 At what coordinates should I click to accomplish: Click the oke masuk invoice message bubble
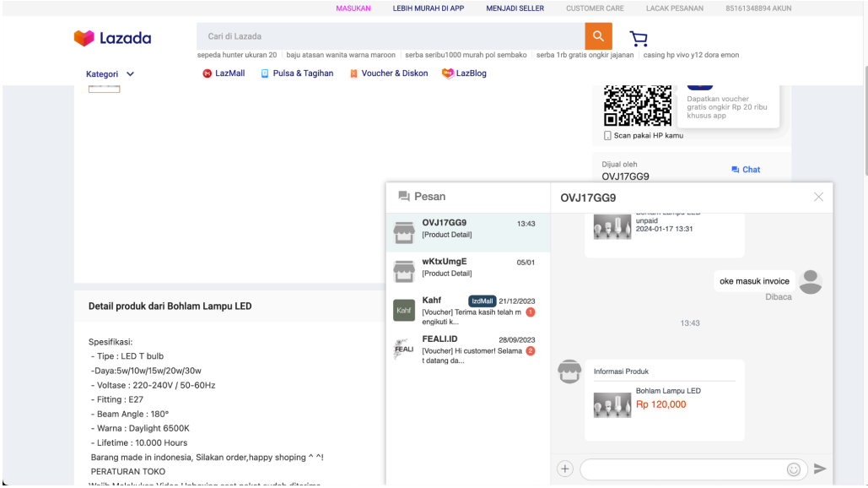pos(754,281)
